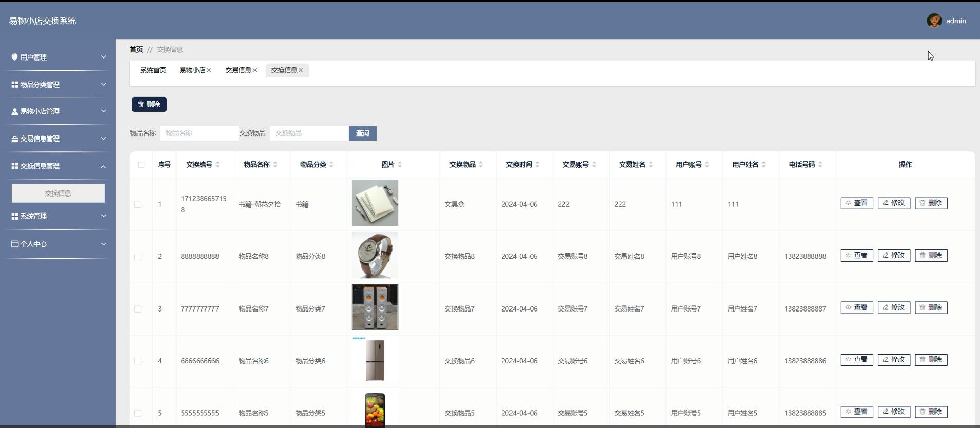Expand the 用户管理 sidebar menu
980x428 pixels.
58,57
